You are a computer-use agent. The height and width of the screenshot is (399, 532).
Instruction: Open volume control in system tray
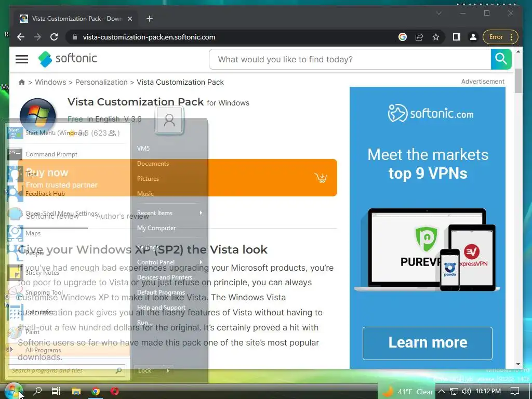(467, 392)
